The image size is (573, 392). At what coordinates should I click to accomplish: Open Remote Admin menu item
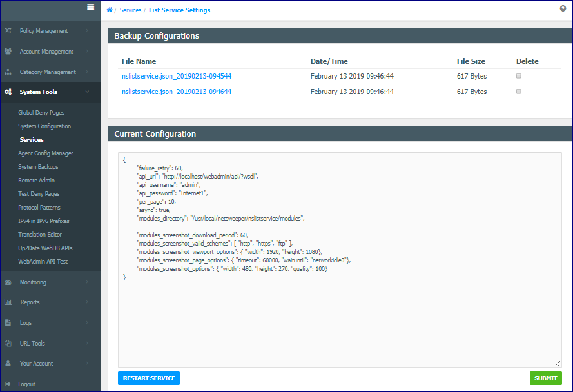(x=37, y=181)
